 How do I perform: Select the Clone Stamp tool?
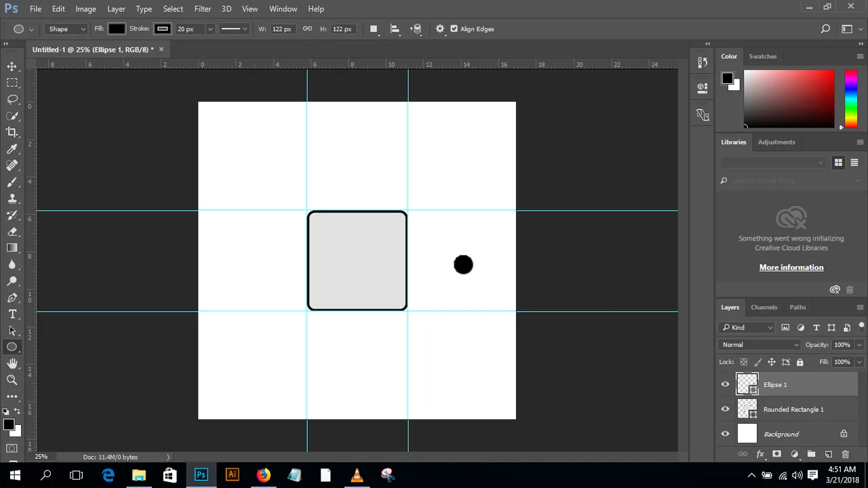coord(12,199)
